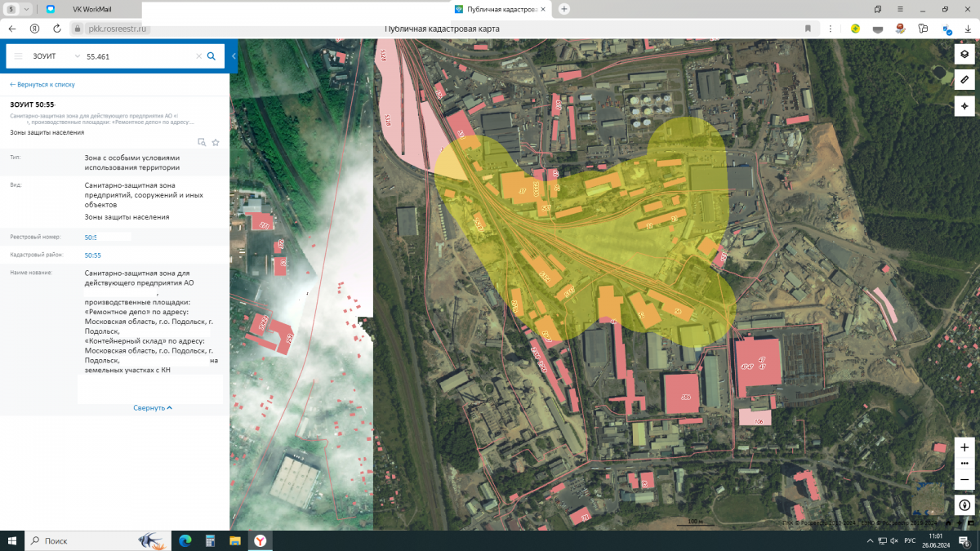Add the zone to favorites star
Viewport: 980px width, 551px height.
[216, 142]
